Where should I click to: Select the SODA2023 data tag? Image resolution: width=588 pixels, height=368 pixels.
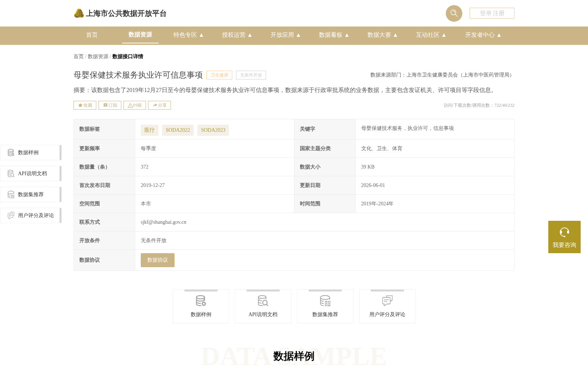pyautogui.click(x=213, y=130)
